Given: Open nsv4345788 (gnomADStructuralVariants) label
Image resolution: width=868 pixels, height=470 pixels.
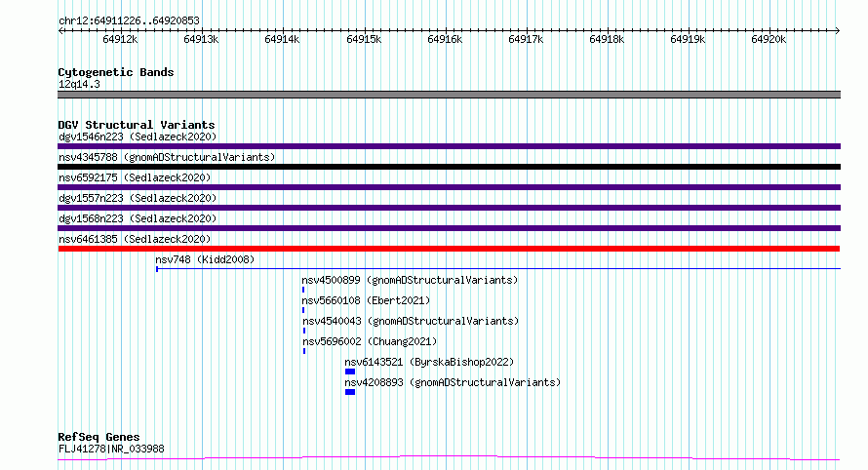Looking at the screenshot, I should point(167,157).
